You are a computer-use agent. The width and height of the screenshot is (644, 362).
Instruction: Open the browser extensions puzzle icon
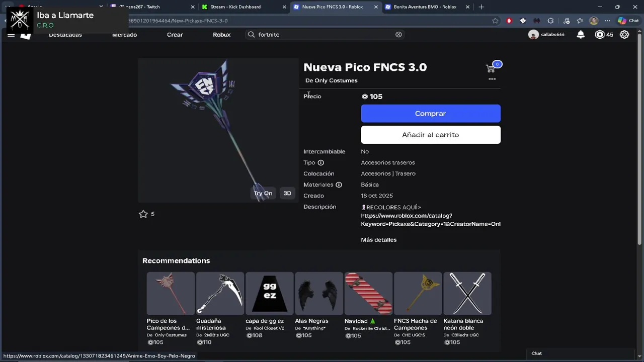pyautogui.click(x=550, y=21)
